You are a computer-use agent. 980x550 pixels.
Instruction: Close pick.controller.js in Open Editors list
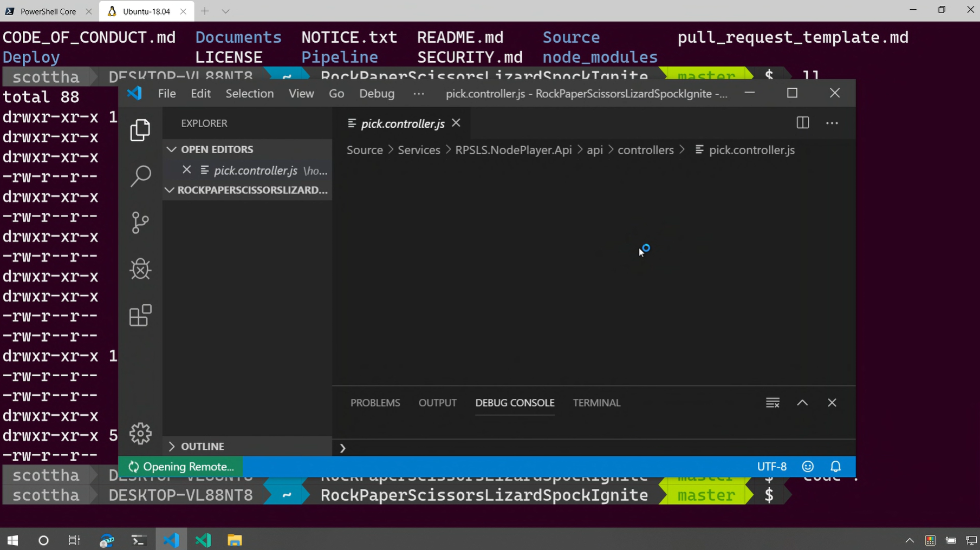pos(187,170)
